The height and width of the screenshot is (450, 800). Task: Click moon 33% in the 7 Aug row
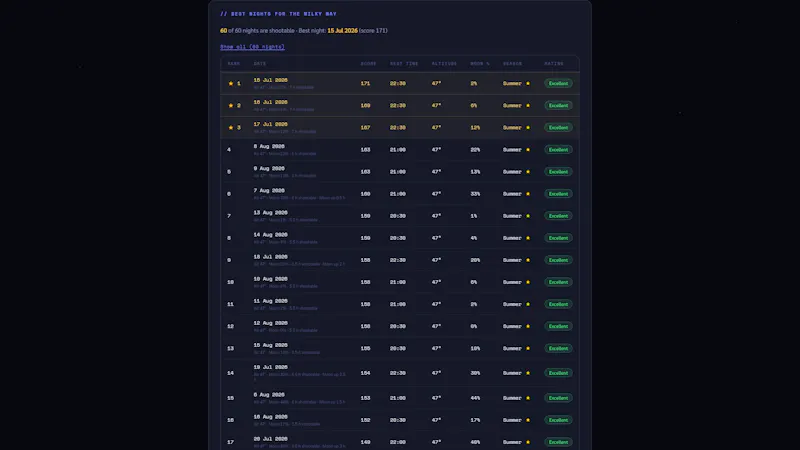point(475,194)
